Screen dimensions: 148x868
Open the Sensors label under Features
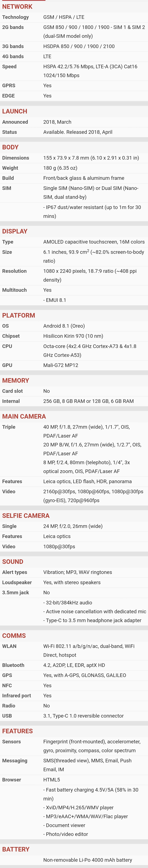(12, 742)
